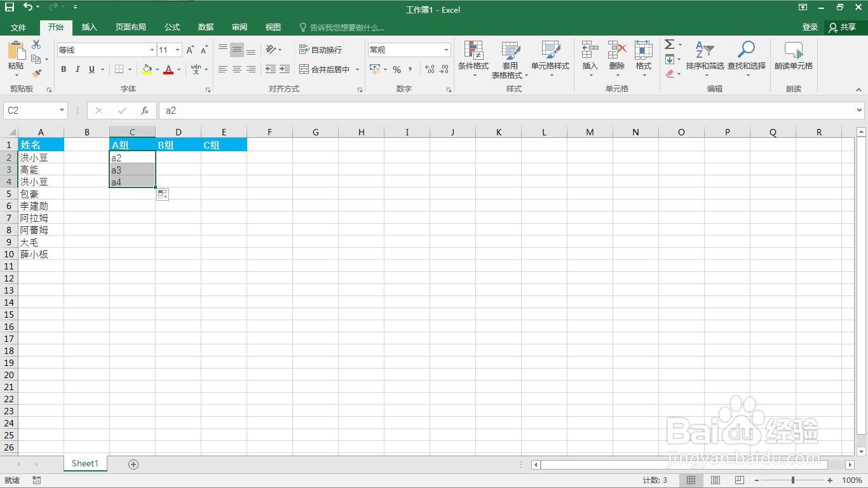Viewport: 868px width, 488px height.
Task: Align text left in cell
Action: 223,69
